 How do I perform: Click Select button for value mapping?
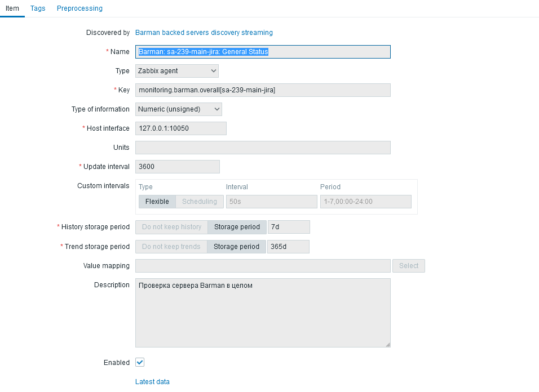point(409,266)
